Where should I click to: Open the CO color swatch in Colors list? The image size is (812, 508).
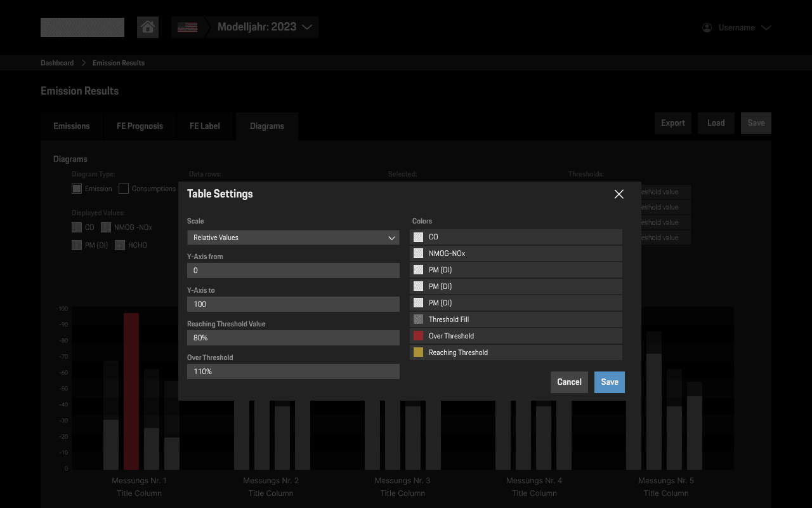point(418,236)
